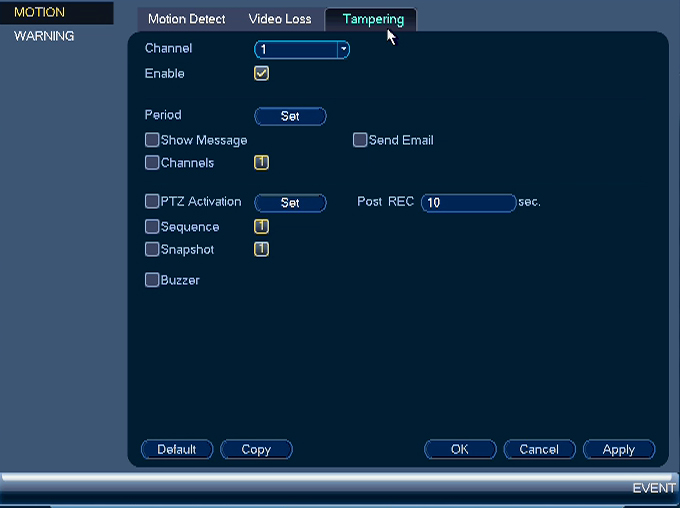Check the Channels checkbox
This screenshot has width=680, height=508.
[x=152, y=163]
